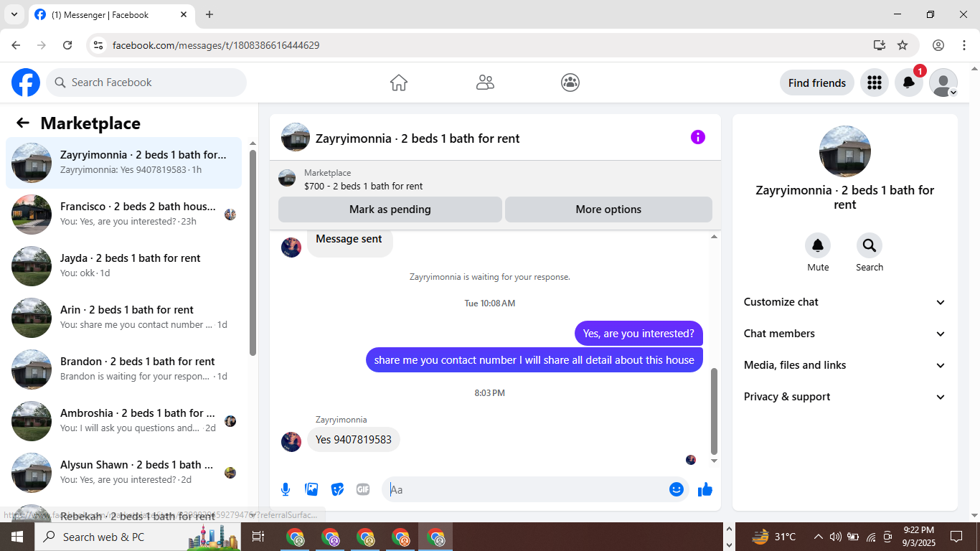Open Francisco 2 beds 2 bath conversation
The height and width of the screenshot is (551, 980).
tap(123, 215)
